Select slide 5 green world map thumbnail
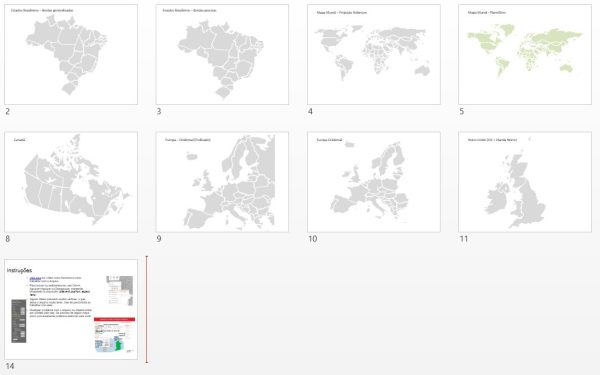The height and width of the screenshot is (375, 600). [x=525, y=54]
